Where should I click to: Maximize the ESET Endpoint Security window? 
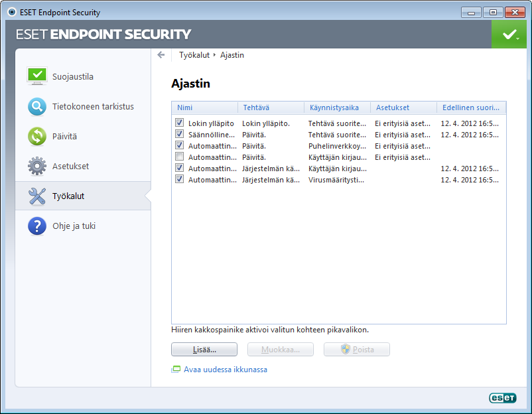[493, 13]
